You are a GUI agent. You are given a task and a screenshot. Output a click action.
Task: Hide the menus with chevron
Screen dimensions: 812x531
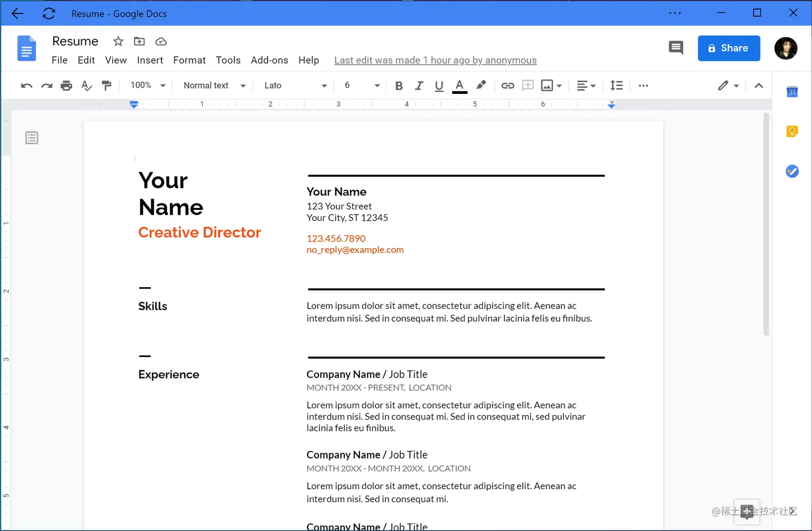[759, 85]
